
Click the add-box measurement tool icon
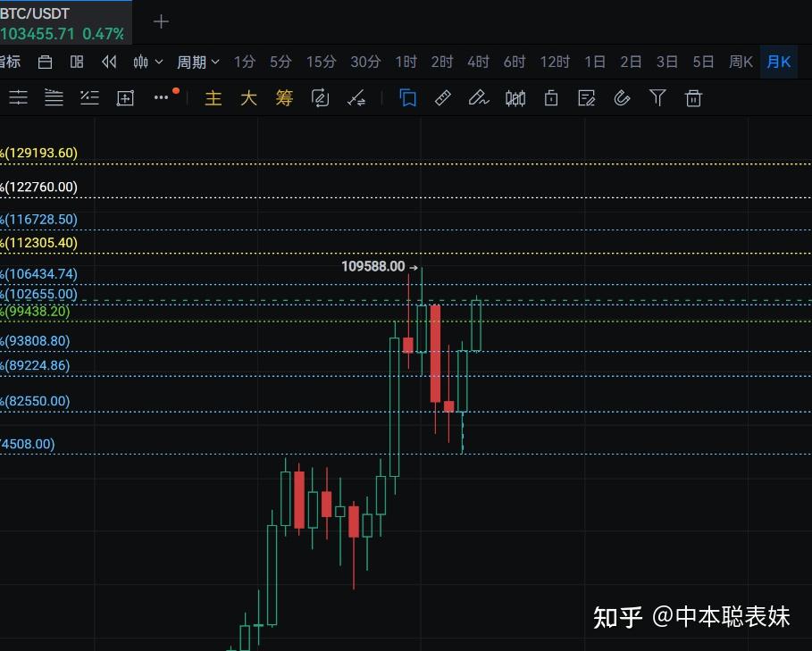click(125, 98)
